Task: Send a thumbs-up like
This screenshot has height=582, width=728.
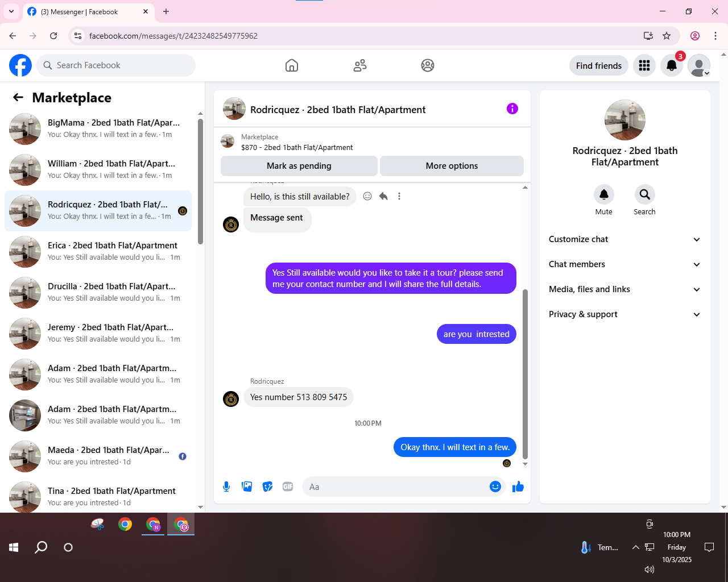Action: pyautogui.click(x=518, y=487)
